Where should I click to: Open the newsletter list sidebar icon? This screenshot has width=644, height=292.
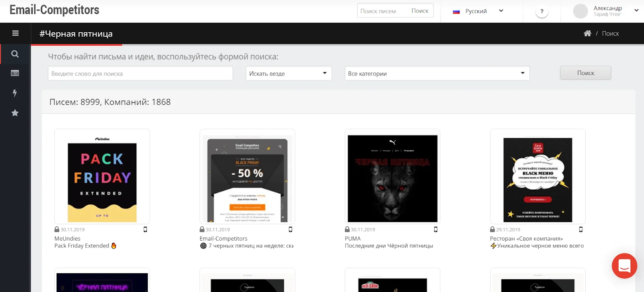coord(15,73)
